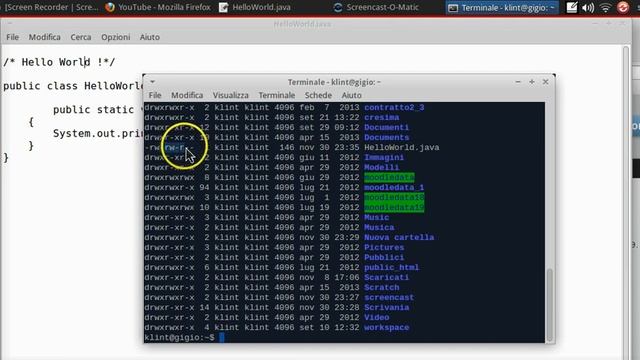Click the HelloWorld.java editor icon in taskbar
The width and height of the screenshot is (640, 360).
pos(223,7)
